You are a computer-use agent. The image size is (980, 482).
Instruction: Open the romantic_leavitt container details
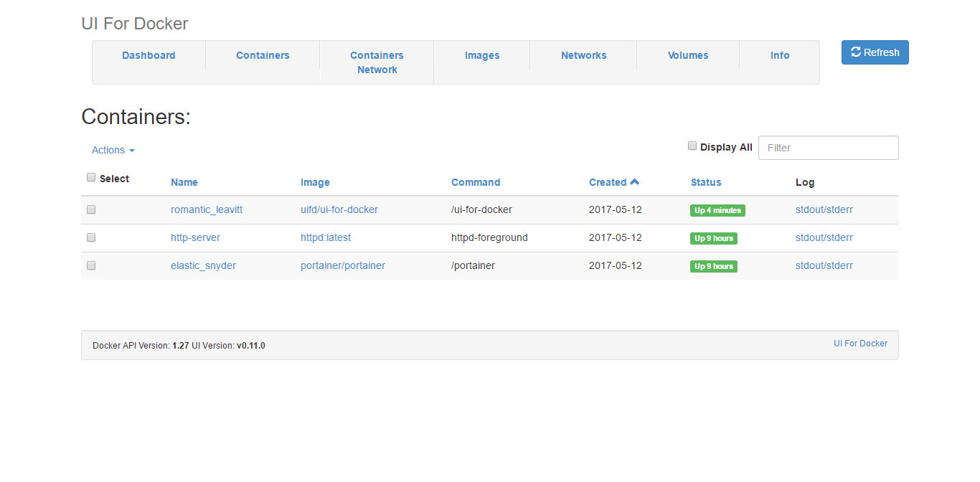pos(207,209)
